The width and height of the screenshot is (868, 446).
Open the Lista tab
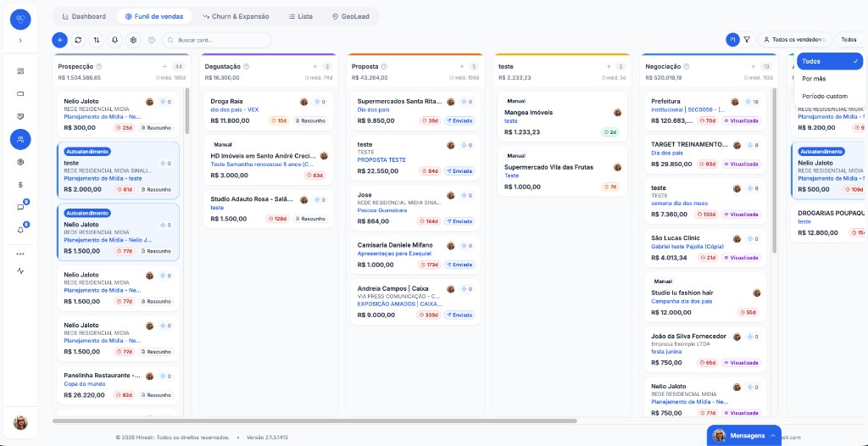tap(301, 17)
